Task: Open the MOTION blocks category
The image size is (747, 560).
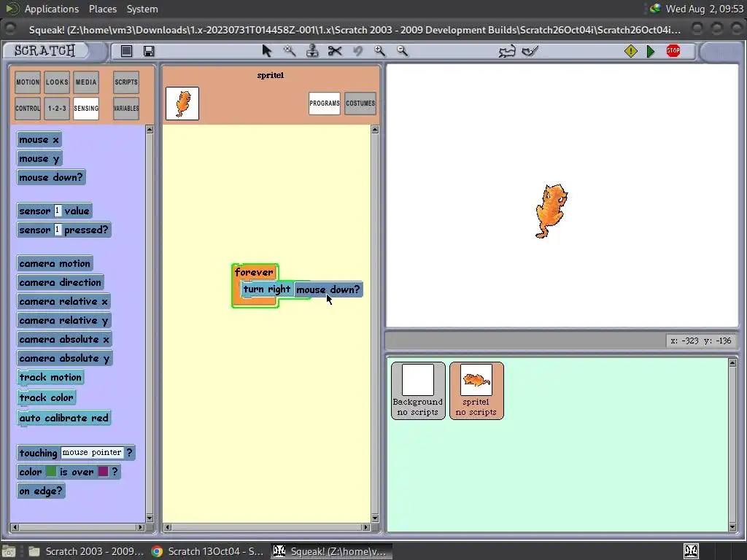Action: (x=28, y=82)
